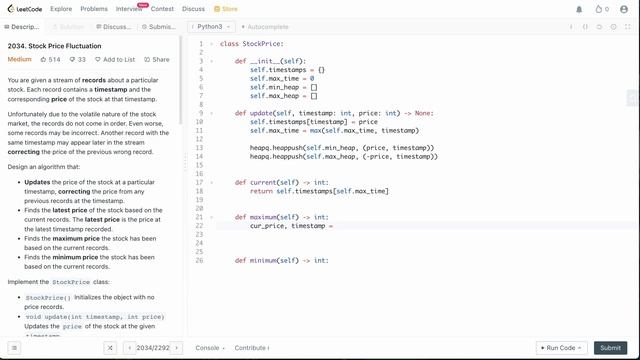640x360 pixels.
Task: Switch to the Description tab
Action: coord(22,27)
